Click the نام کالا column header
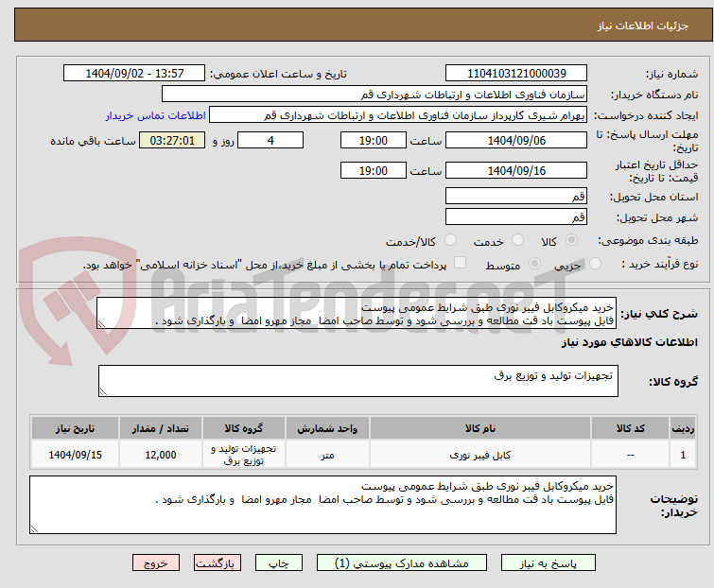The image size is (714, 588). (480, 428)
